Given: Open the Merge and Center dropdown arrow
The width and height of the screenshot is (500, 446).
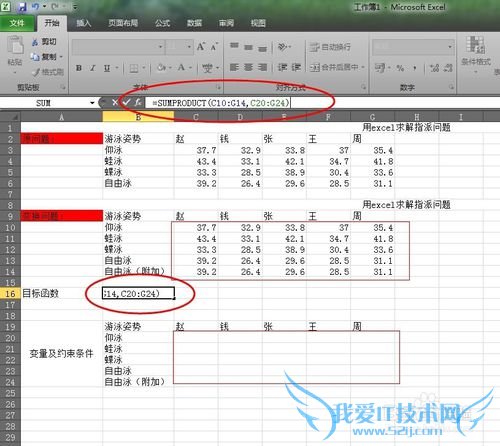Looking at the screenshot, I should pos(363,67).
